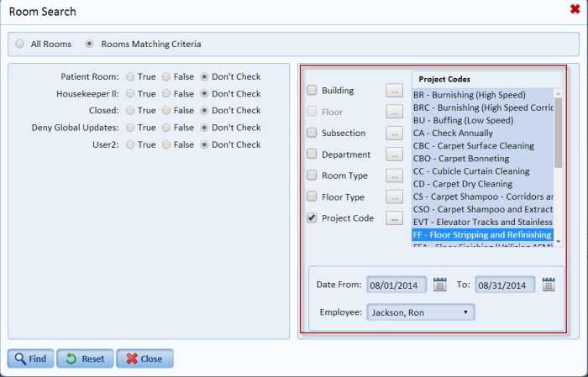Open Subsection browse ellipsis button
Viewport: 588px width, 377px height.
click(x=395, y=133)
